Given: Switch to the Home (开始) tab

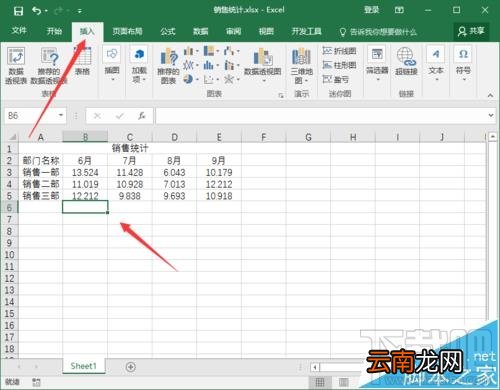Looking at the screenshot, I should [54, 31].
